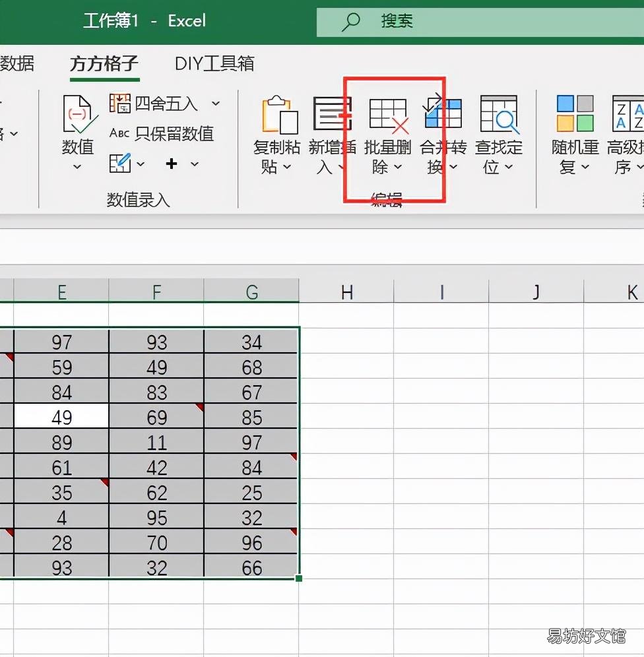Click the cell with value 34

251,341
